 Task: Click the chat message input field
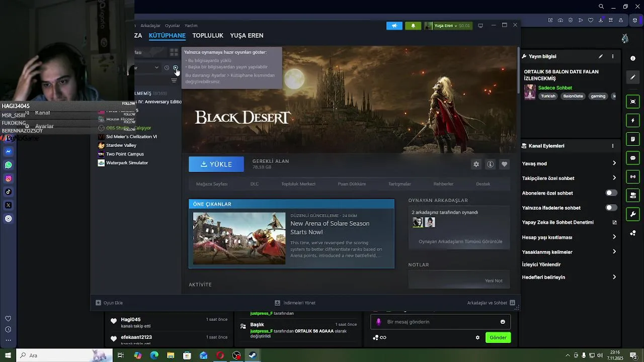click(x=441, y=322)
